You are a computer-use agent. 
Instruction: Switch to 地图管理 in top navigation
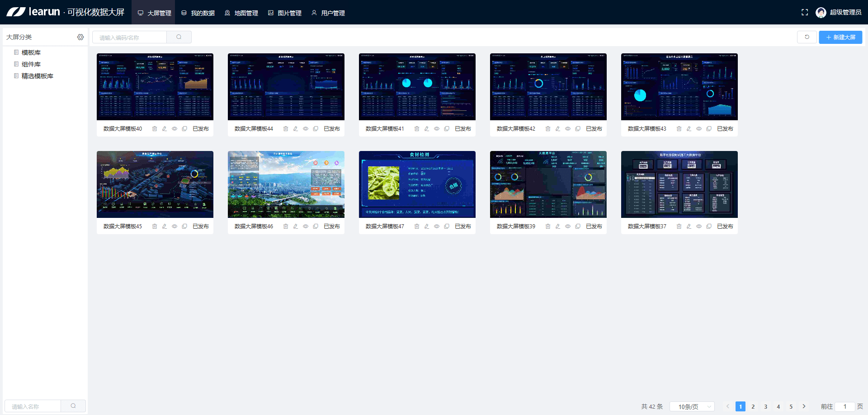(241, 13)
